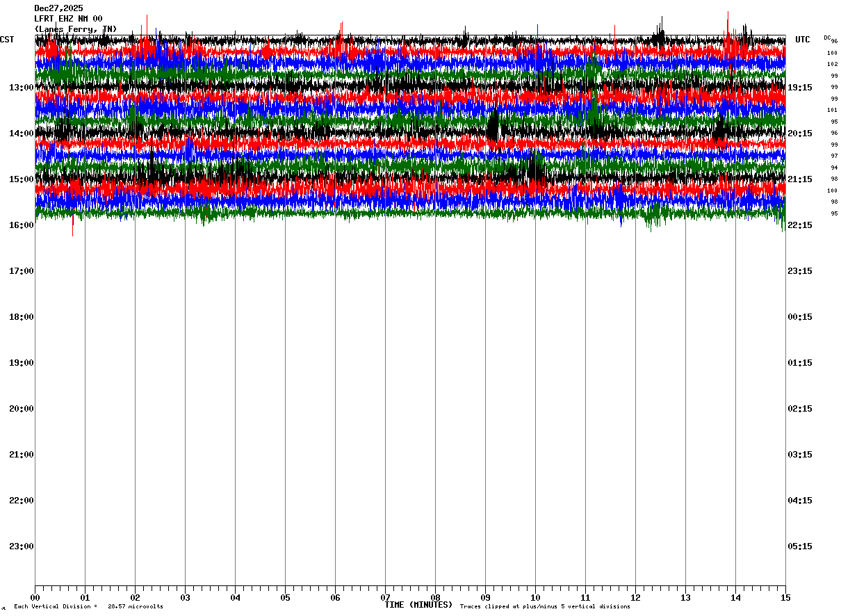
Task: Click the location text (Lanes Ferry, TN)
Action: [x=76, y=29]
